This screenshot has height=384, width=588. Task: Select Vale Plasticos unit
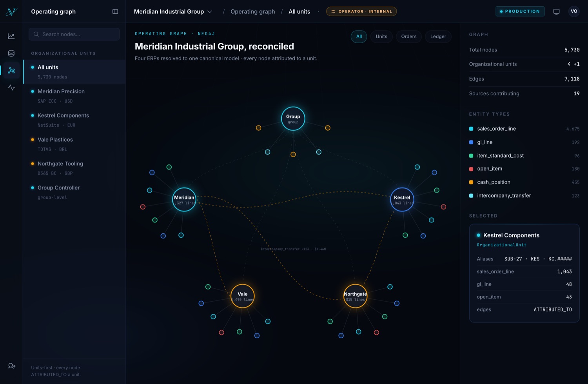[74, 144]
